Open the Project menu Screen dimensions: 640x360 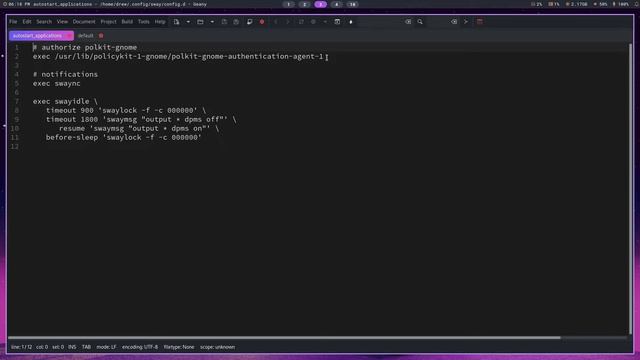109,22
